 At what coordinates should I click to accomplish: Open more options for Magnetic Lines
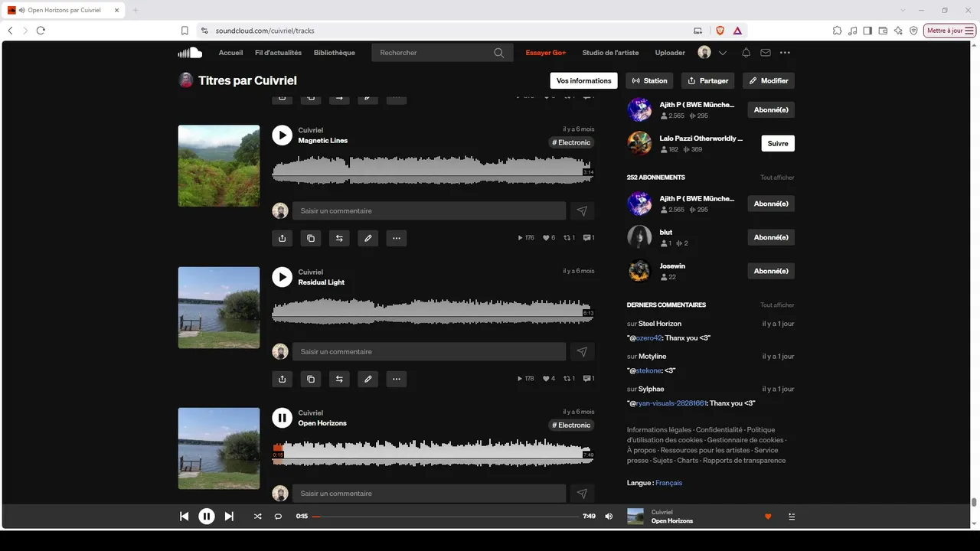pos(397,238)
